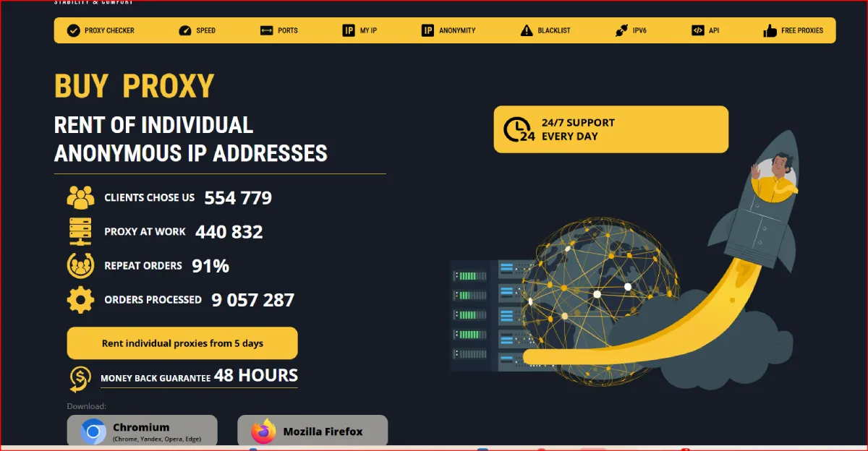Click the BUY PROXY heading

point(134,86)
